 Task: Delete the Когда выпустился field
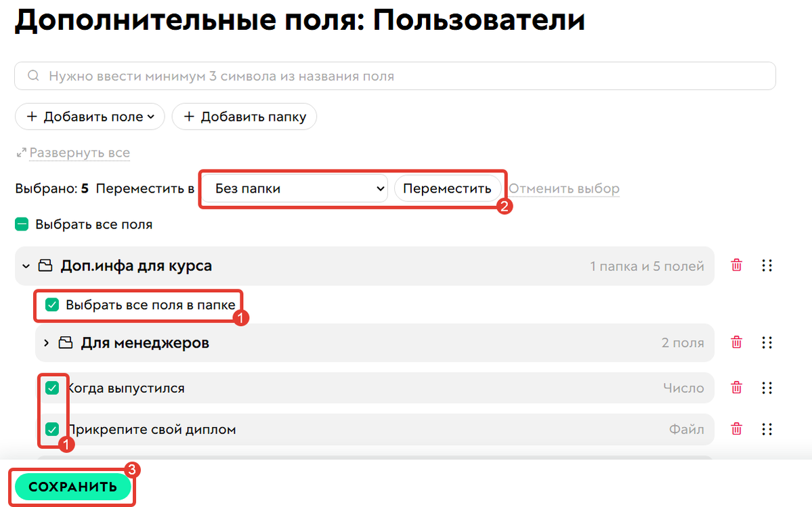[736, 387]
